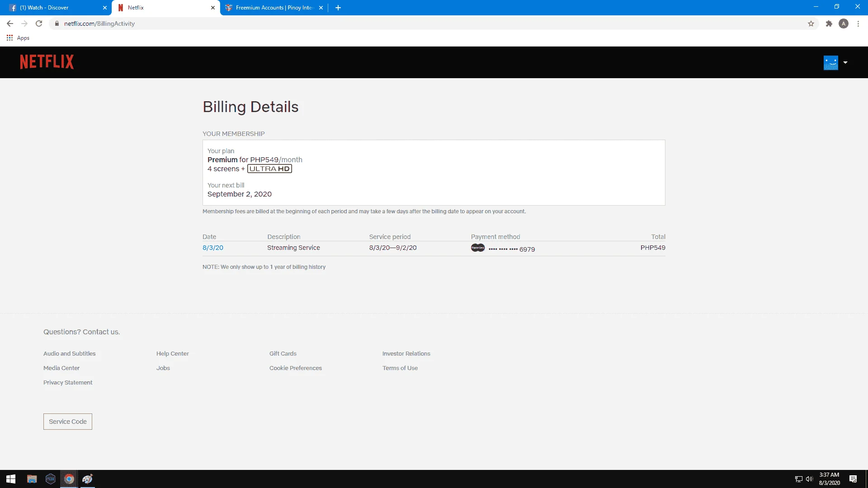The image size is (868, 488).
Task: Reload the Netflix billing page
Action: tap(39, 23)
